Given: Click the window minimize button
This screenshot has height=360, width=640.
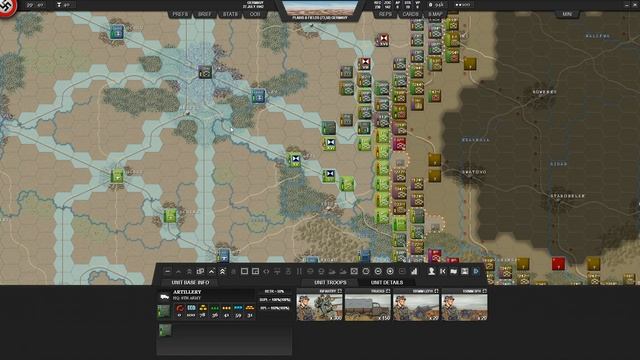Looking at the screenshot, I should [627, 5].
